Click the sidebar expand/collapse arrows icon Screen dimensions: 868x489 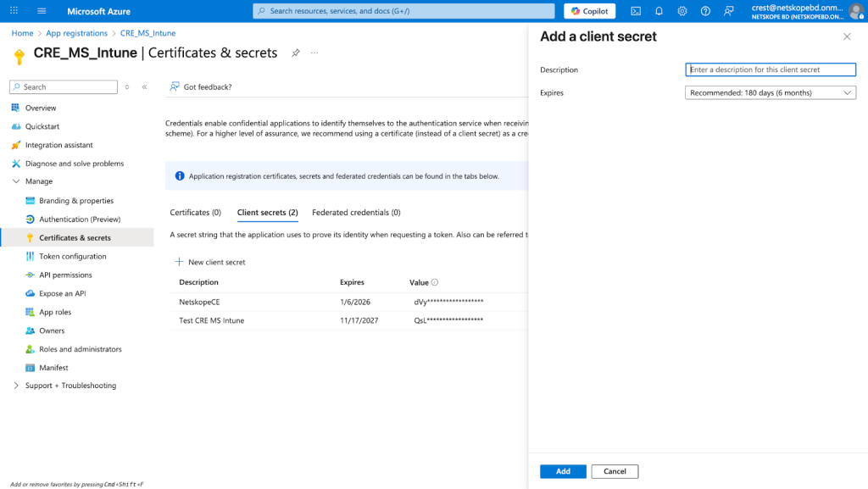tap(127, 86)
